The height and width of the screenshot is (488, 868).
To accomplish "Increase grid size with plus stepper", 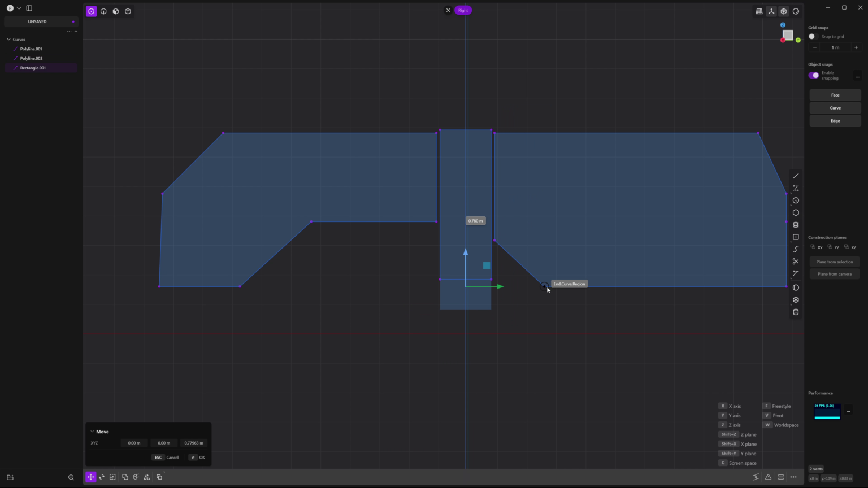I will 856,47.
